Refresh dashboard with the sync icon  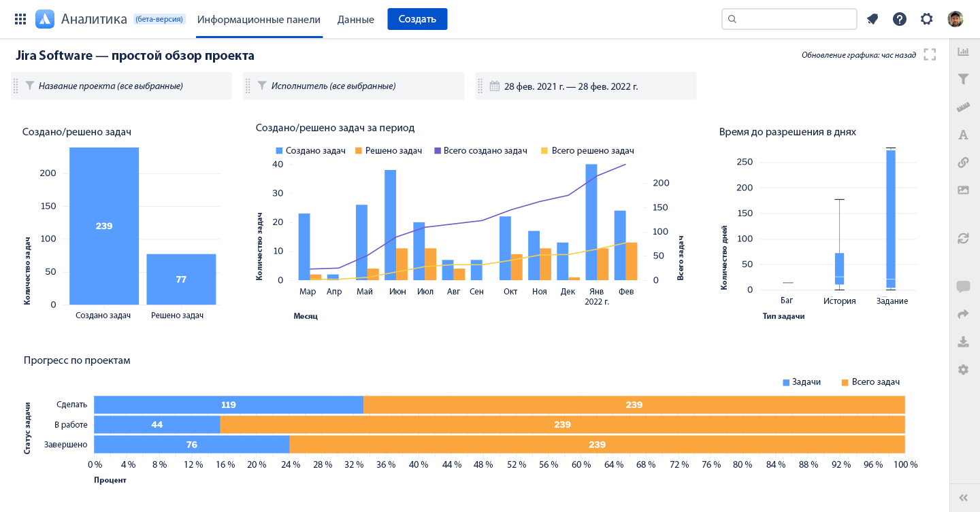coord(963,238)
